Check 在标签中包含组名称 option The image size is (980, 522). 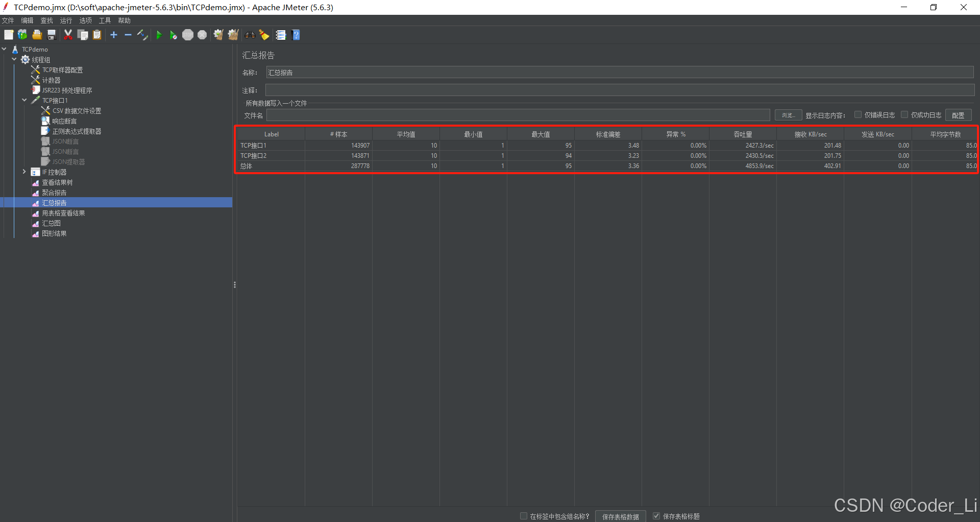pos(524,516)
